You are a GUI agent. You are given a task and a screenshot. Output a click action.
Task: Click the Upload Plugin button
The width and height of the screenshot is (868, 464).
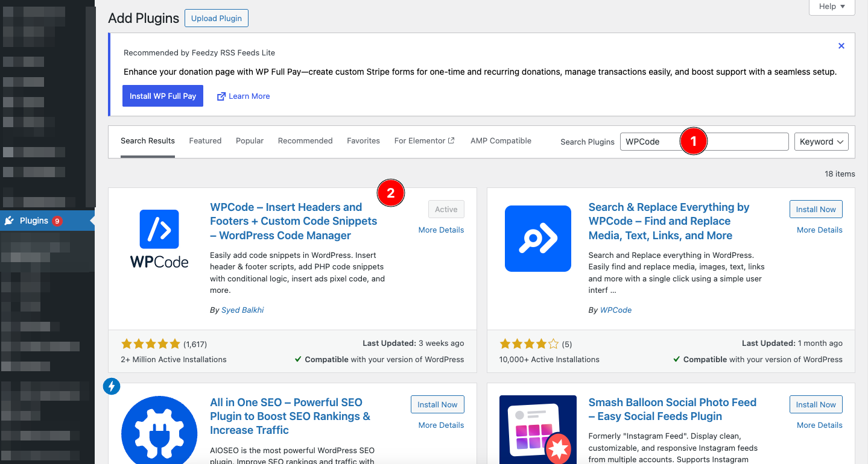click(217, 18)
